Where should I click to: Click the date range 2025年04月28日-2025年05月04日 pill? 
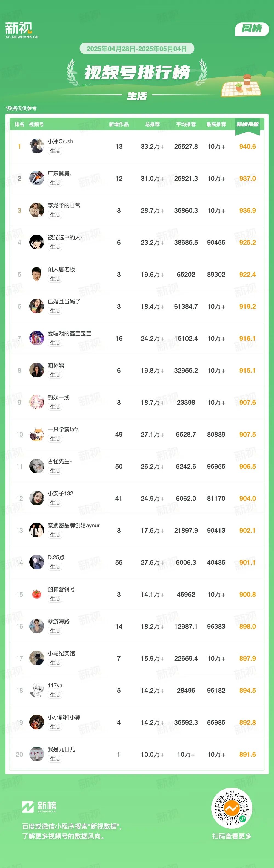tap(137, 48)
